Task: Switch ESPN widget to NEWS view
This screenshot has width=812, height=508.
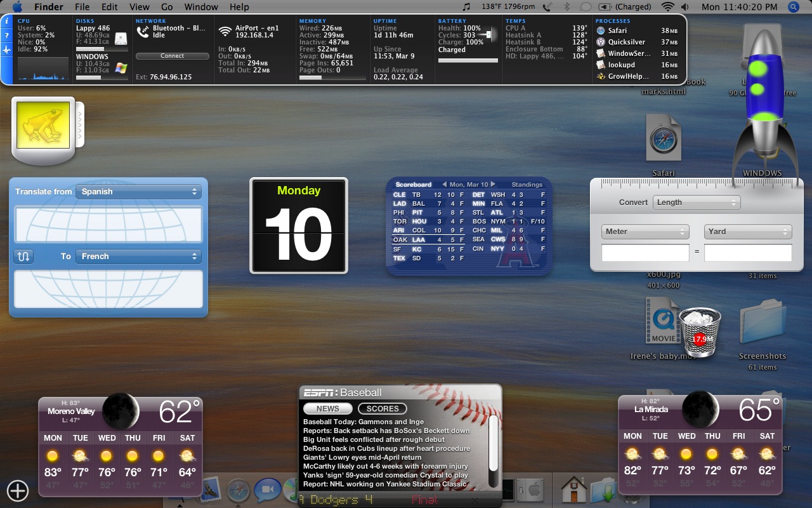Action: pyautogui.click(x=328, y=409)
